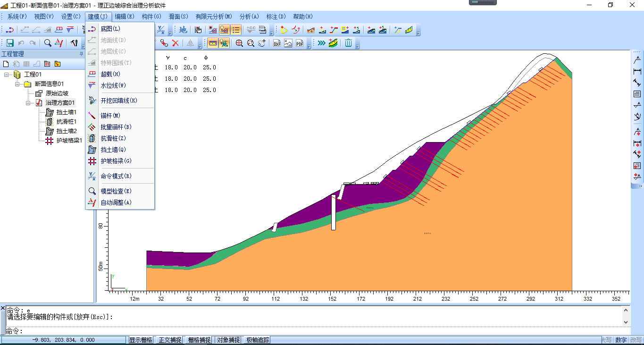This screenshot has height=345, width=644.
Task: Click the aligned dimension annotation tool
Action: point(637,83)
